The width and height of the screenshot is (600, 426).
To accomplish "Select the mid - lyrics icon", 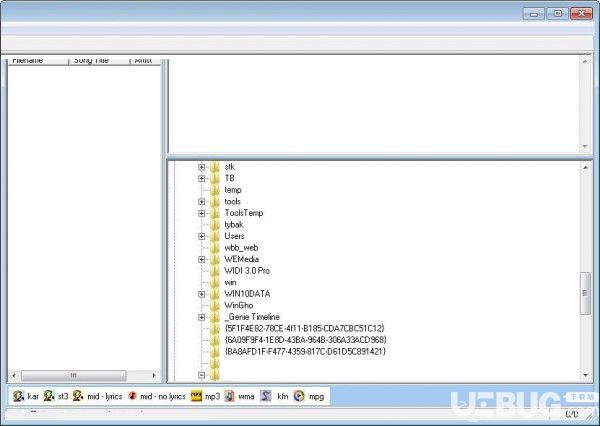I will pos(78,396).
